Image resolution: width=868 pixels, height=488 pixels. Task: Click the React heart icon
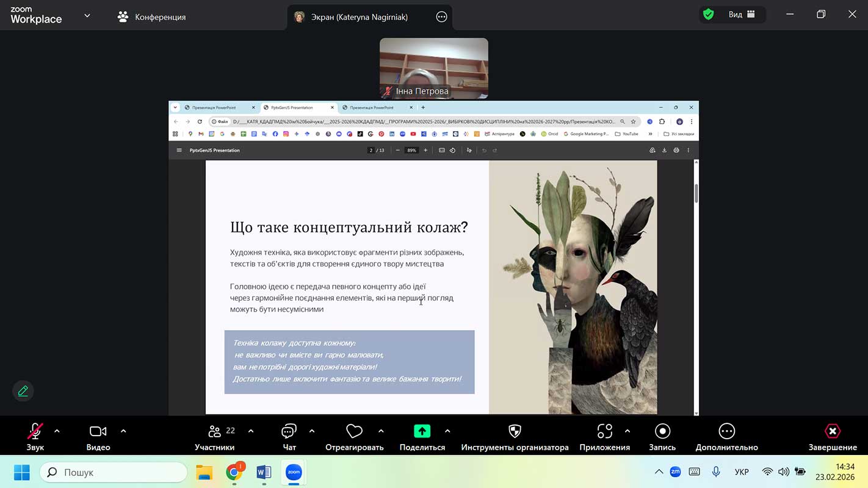354,431
